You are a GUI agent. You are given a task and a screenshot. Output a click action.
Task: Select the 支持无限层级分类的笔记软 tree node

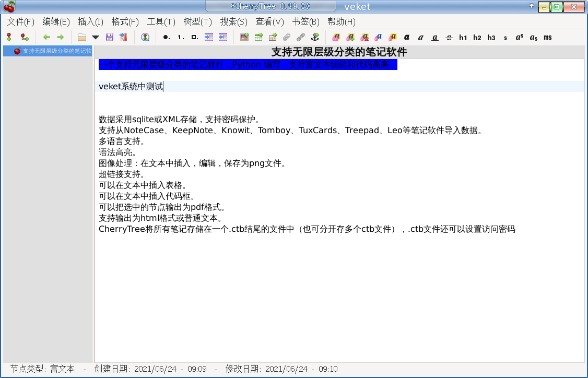[x=48, y=51]
